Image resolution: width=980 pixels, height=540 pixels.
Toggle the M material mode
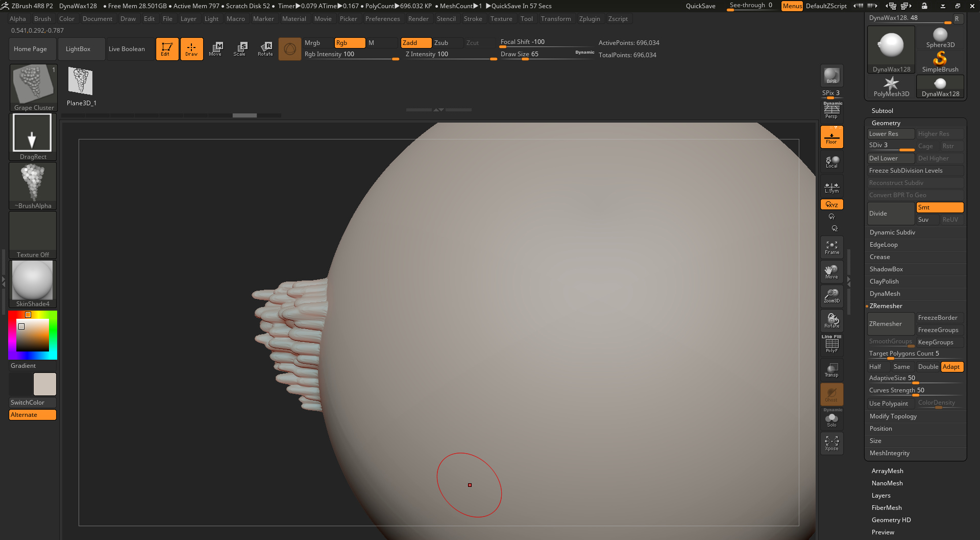[382, 43]
